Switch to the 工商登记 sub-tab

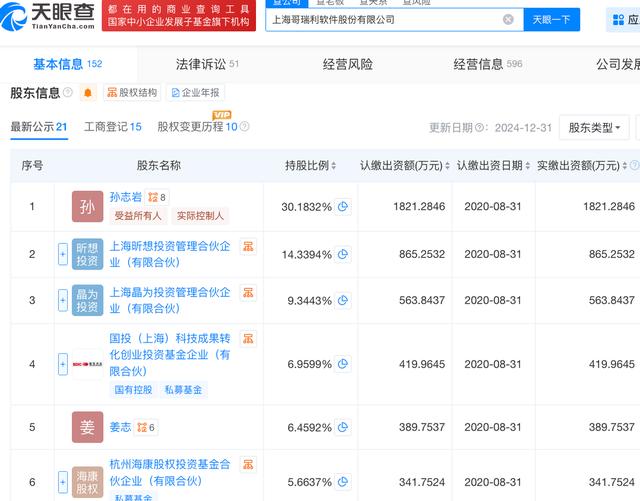tap(112, 127)
